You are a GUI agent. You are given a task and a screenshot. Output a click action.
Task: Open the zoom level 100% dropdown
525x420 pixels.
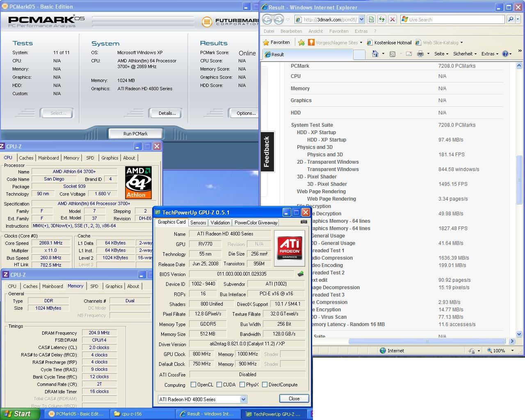[x=512, y=351]
